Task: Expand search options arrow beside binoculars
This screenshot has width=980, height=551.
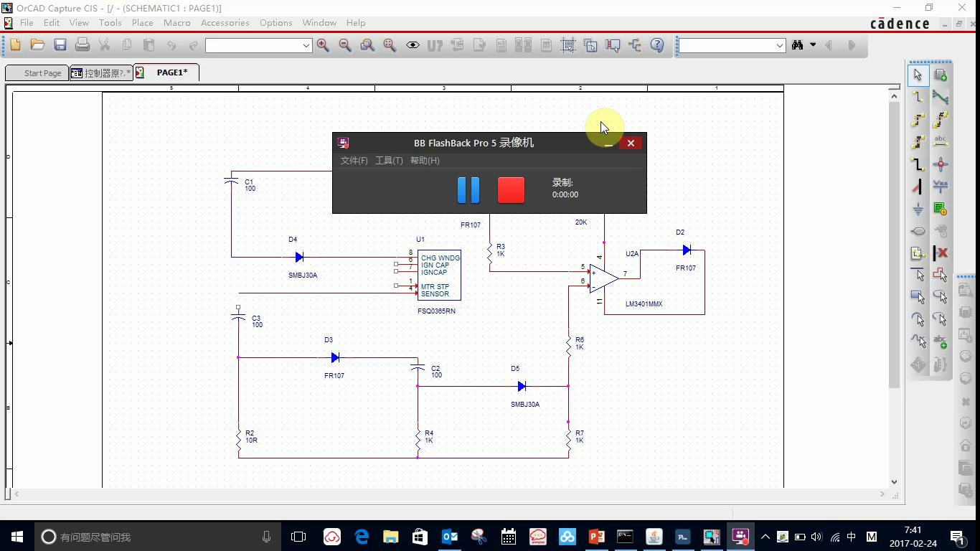Action: click(x=813, y=45)
